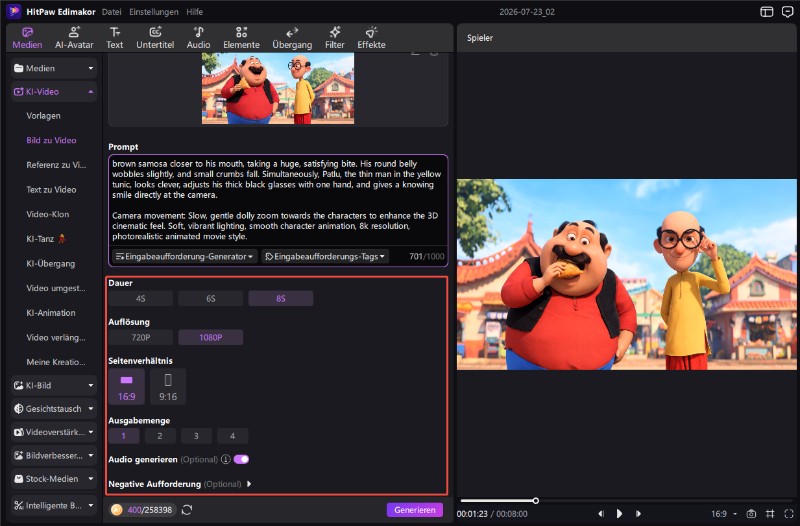
Task: Open the Eingabeaufforderungs-Tags dropdown
Action: click(325, 257)
